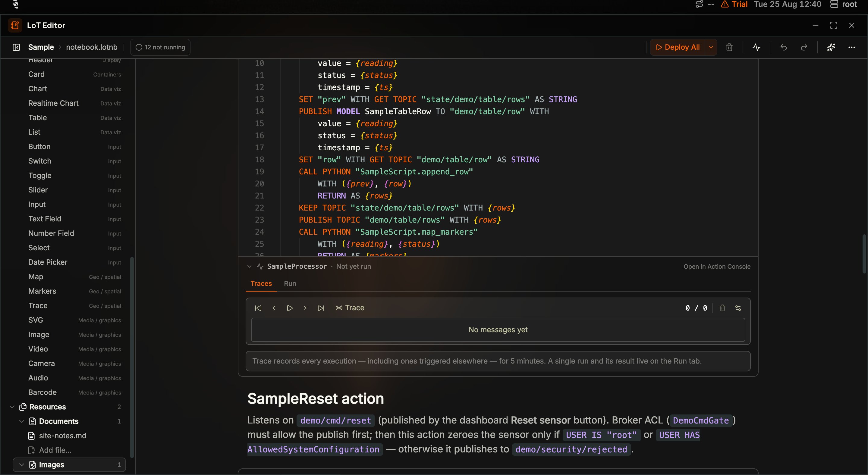Open in Action Console
Viewport: 868px width, 475px height.
pos(717,266)
